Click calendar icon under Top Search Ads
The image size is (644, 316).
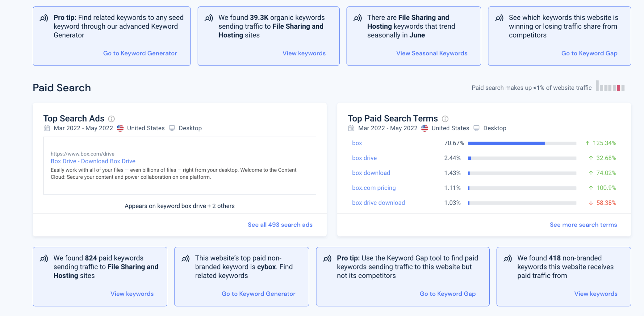coord(47,128)
